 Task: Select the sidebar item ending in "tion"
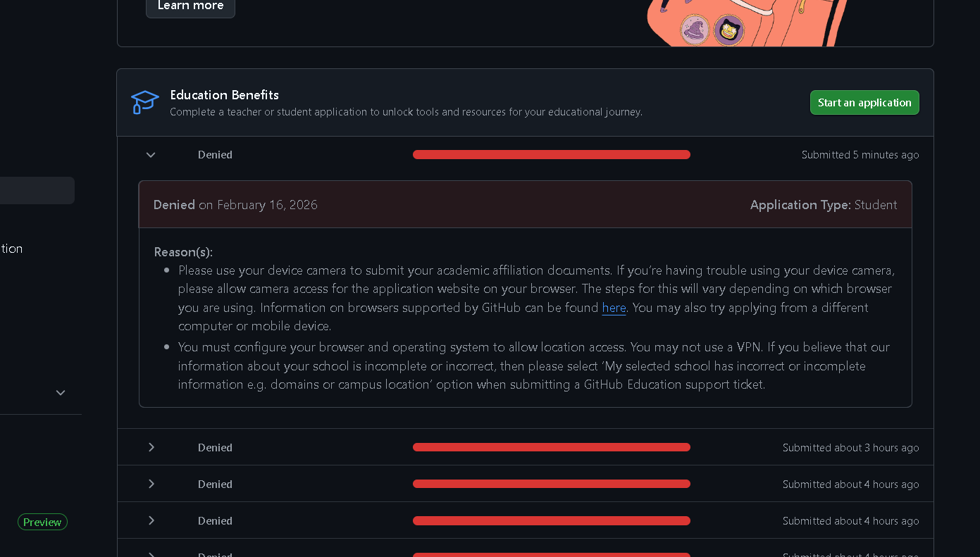coord(11,249)
